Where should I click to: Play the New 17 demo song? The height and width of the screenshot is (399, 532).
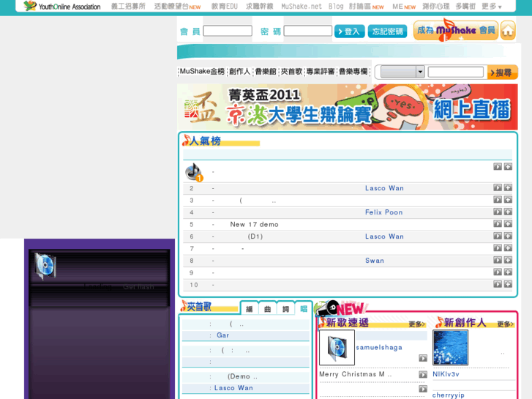[498, 223]
